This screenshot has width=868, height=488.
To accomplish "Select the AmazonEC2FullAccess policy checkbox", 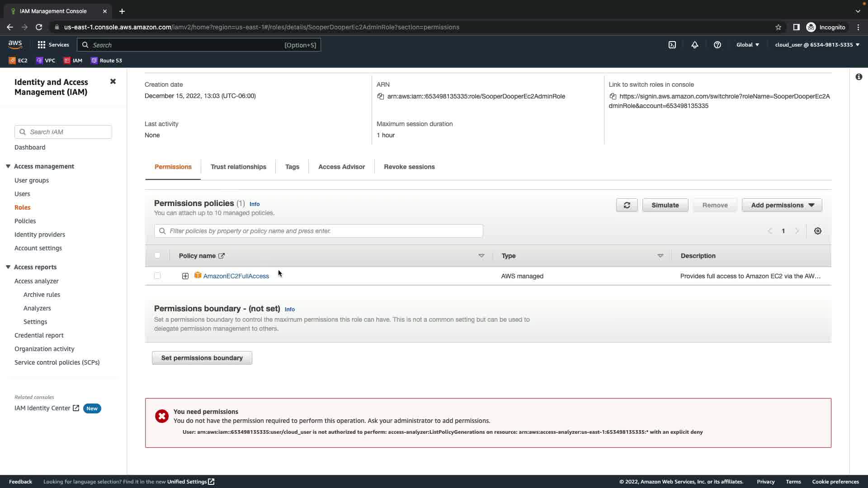I will 157,276.
